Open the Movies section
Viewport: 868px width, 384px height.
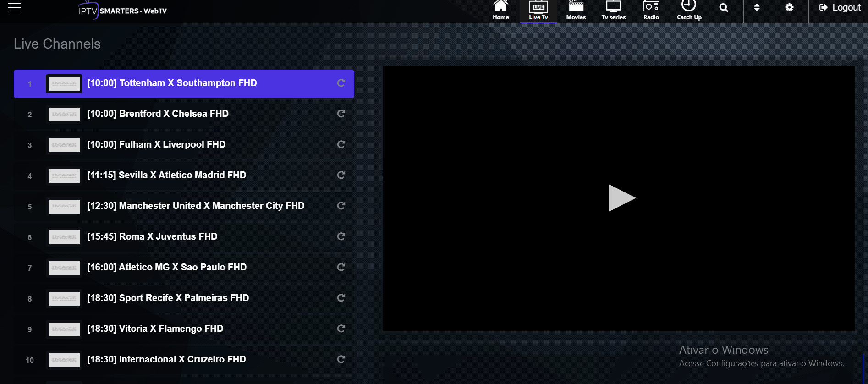click(x=576, y=11)
